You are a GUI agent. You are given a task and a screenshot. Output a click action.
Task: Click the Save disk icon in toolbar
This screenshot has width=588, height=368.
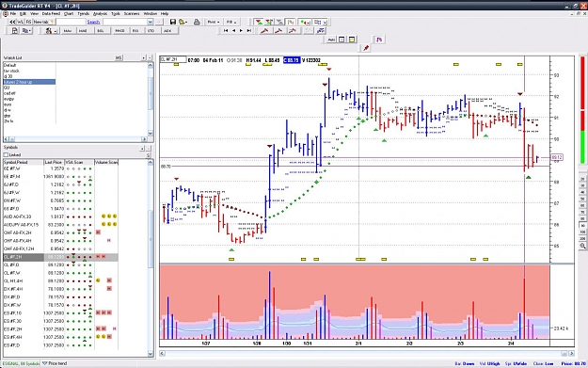(x=173, y=23)
